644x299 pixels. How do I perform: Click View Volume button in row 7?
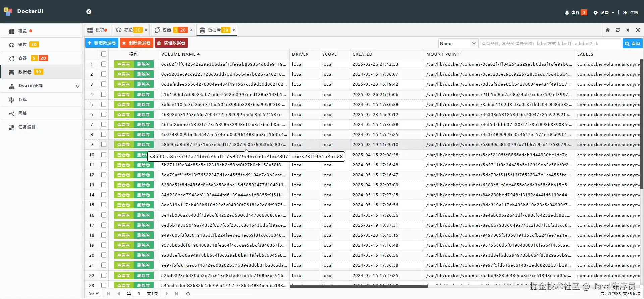click(124, 124)
